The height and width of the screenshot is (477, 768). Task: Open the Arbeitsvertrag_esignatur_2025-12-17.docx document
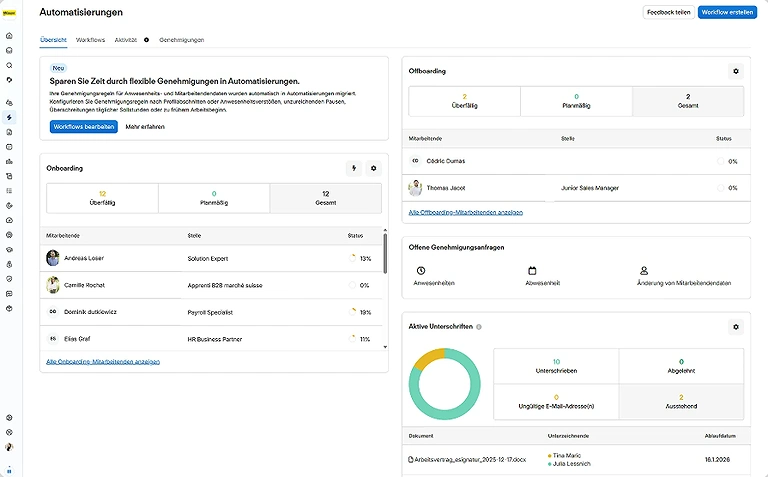pyautogui.click(x=470, y=459)
